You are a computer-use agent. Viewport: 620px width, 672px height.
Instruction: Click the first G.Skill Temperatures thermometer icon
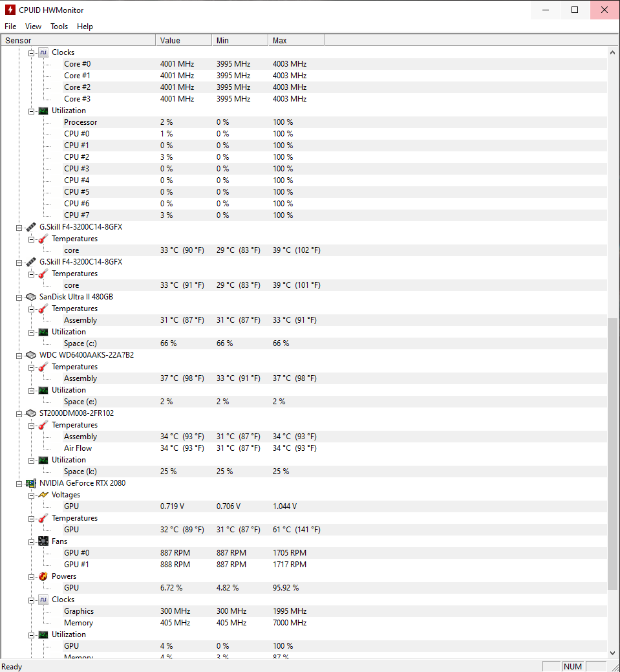[43, 239]
